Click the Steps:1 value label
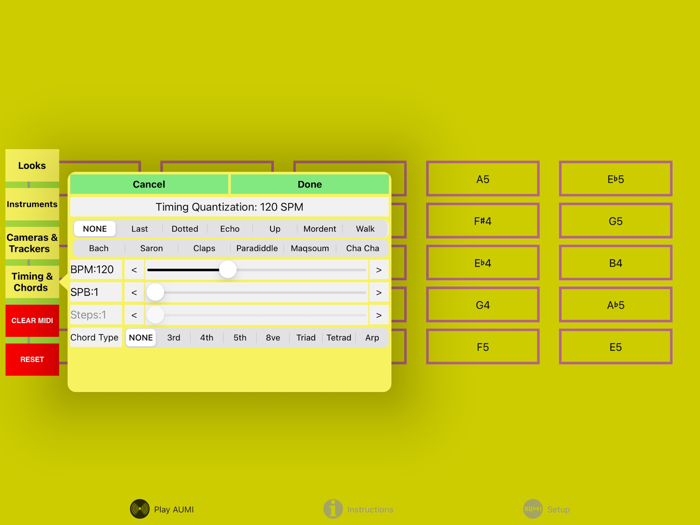The image size is (700, 525). [x=96, y=315]
